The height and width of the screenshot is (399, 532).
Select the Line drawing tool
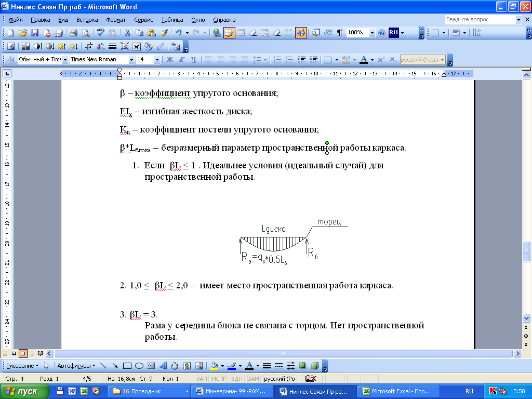coord(103,366)
